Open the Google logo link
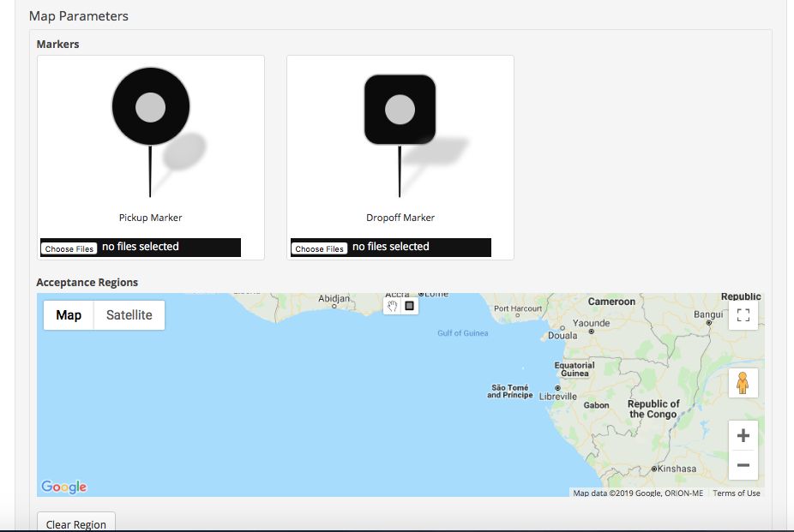 click(63, 487)
